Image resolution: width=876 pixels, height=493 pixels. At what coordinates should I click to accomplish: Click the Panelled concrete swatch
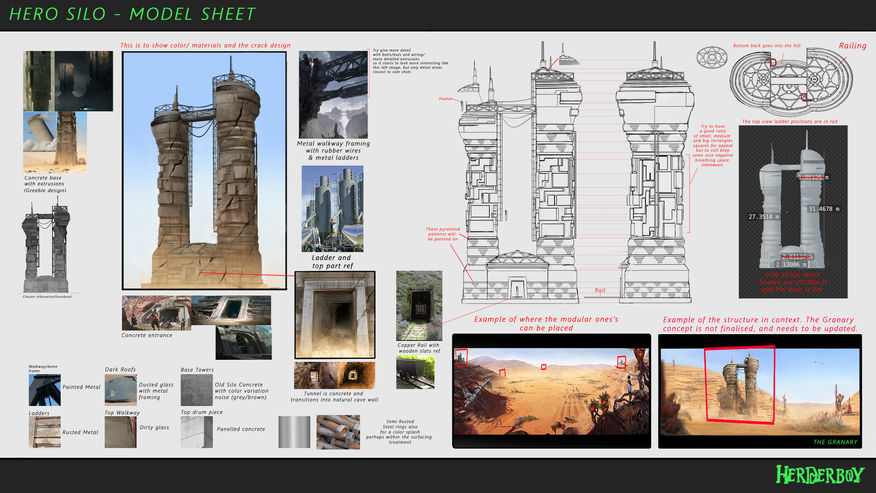(x=197, y=432)
